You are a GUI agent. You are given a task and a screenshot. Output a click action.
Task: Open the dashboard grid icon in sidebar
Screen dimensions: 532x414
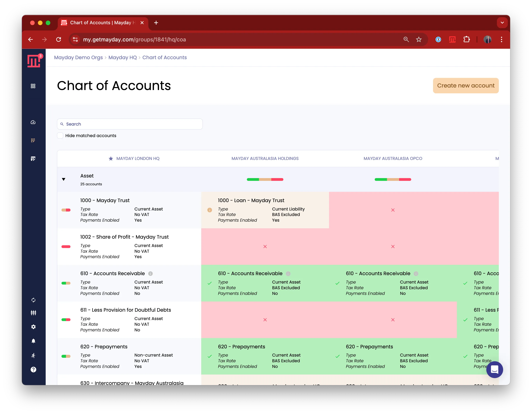(33, 86)
